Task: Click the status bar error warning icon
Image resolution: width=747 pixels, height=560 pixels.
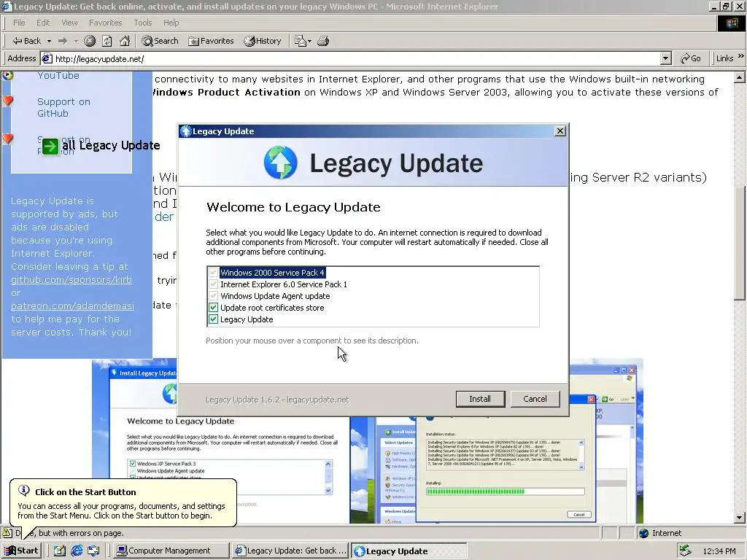Action: [x=7, y=533]
